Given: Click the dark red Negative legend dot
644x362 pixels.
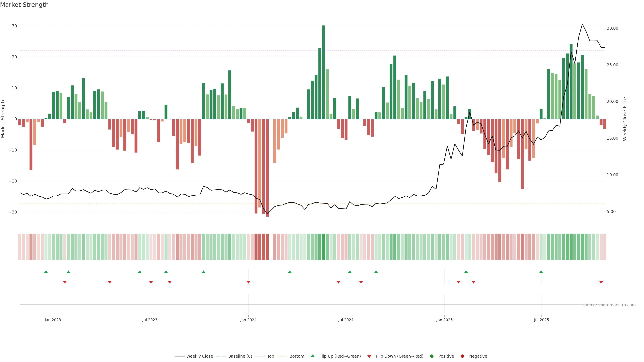Looking at the screenshot, I should coord(462,356).
